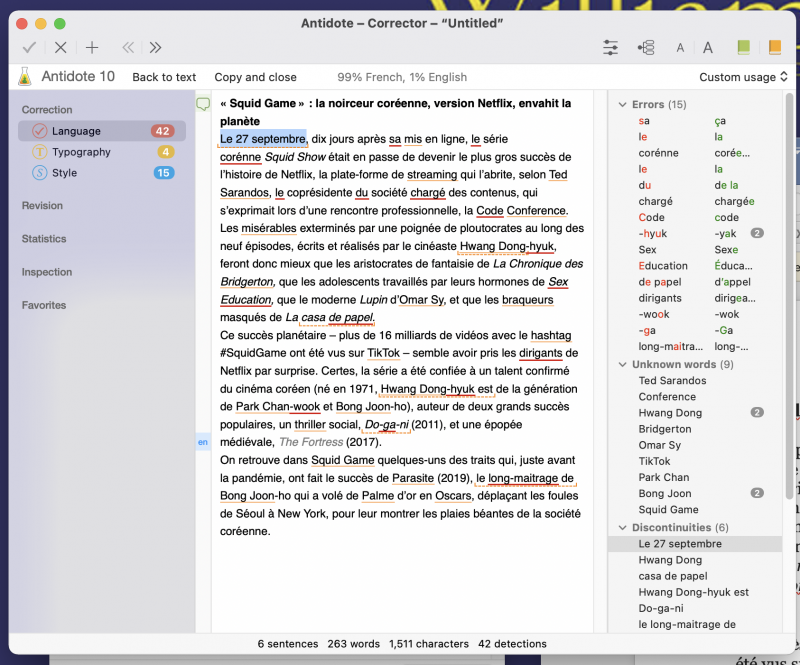Decrease text size with small A
Image resolution: width=800 pixels, height=665 pixels.
[x=680, y=48]
